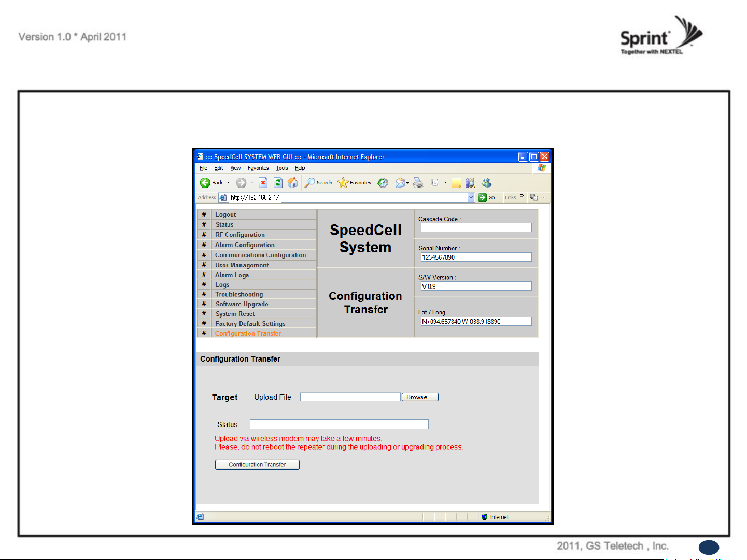Click the Stop loading icon
Screen dimensions: 747x560
tap(263, 183)
